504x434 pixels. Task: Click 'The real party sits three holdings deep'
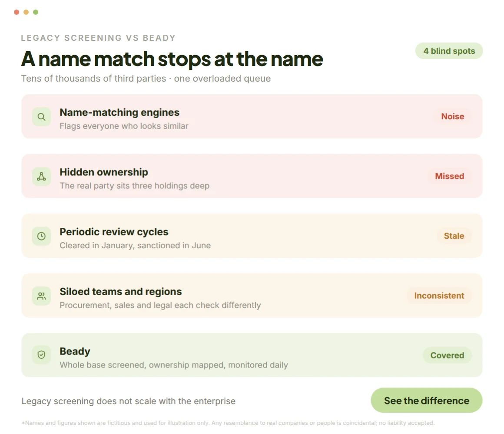[x=135, y=186]
